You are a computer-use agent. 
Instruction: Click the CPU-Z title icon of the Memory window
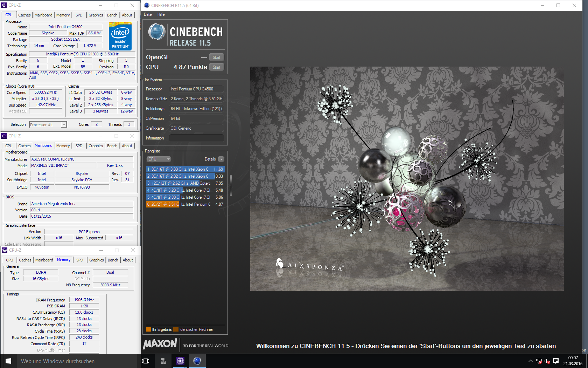click(x=5, y=250)
